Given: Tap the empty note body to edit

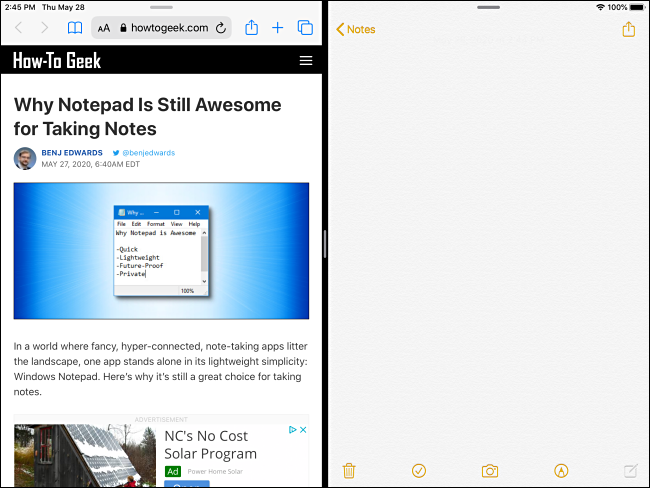Looking at the screenshot, I should 488,249.
